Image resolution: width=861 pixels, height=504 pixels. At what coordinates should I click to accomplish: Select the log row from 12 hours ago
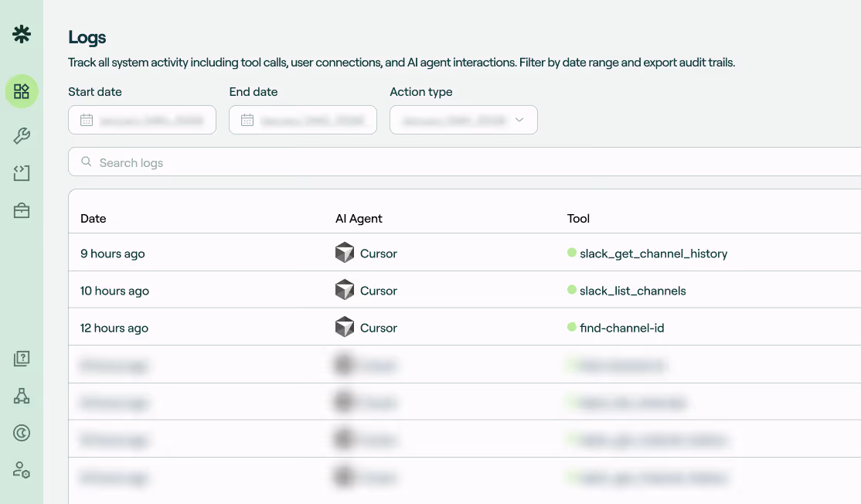click(x=309, y=327)
